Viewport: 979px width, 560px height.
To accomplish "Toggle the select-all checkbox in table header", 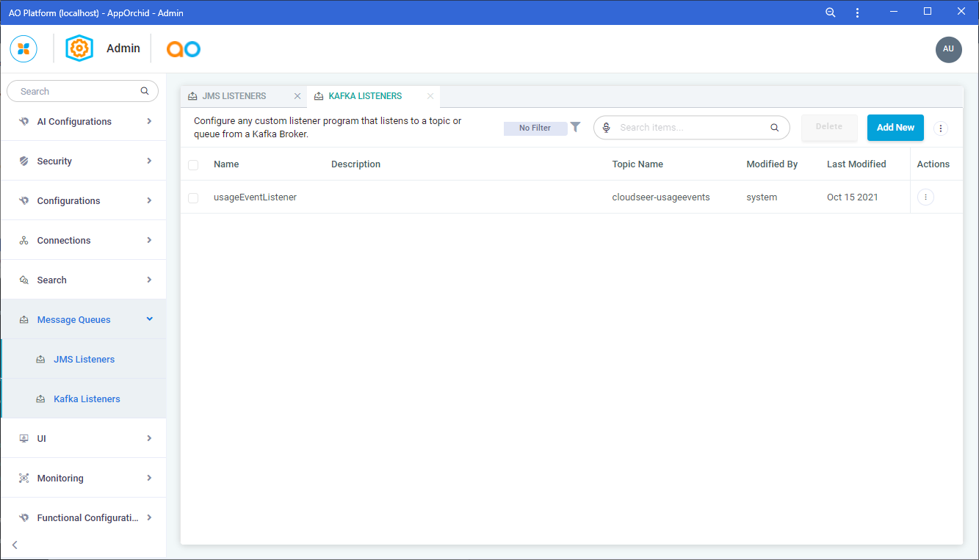I will tap(193, 165).
